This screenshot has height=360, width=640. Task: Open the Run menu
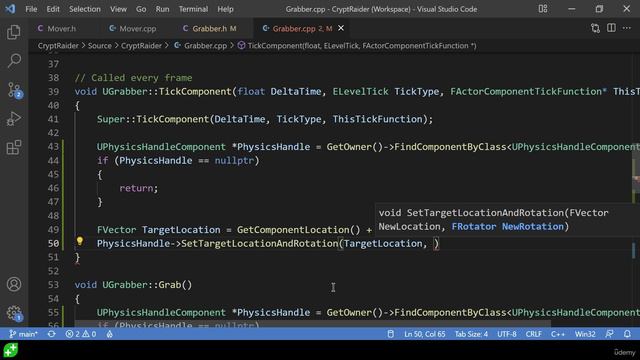pyautogui.click(x=162, y=9)
